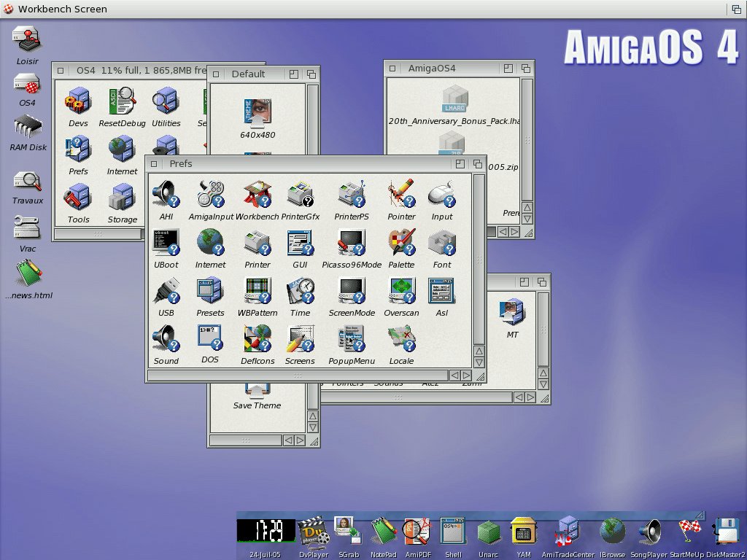This screenshot has height=560, width=747.
Task: Open PrinterPS preferences
Action: pos(352,194)
